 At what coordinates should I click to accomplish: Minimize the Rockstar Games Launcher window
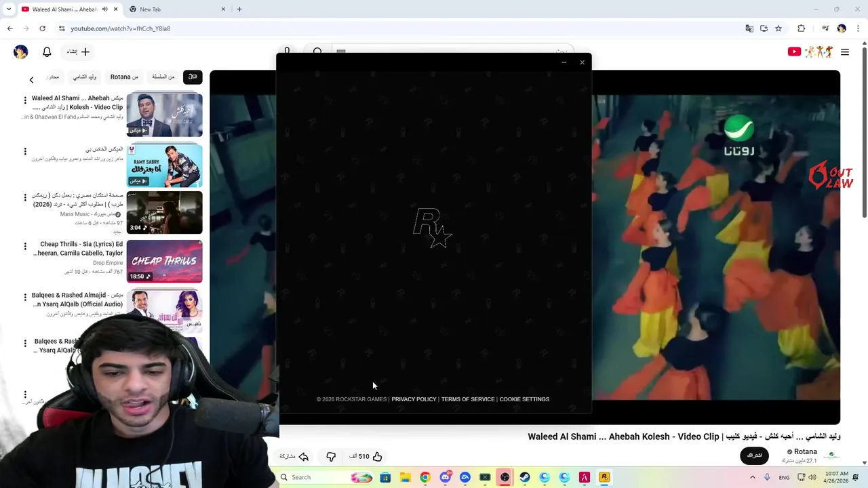click(x=564, y=62)
